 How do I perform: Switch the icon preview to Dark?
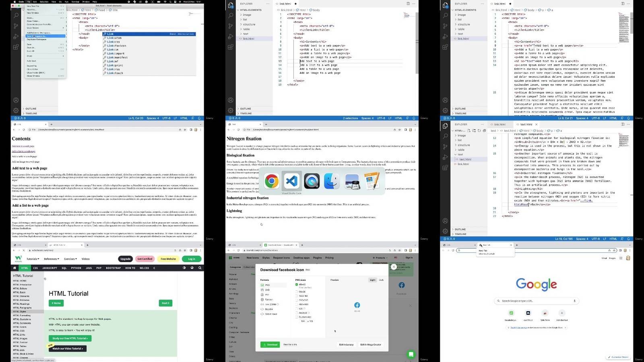(x=381, y=280)
